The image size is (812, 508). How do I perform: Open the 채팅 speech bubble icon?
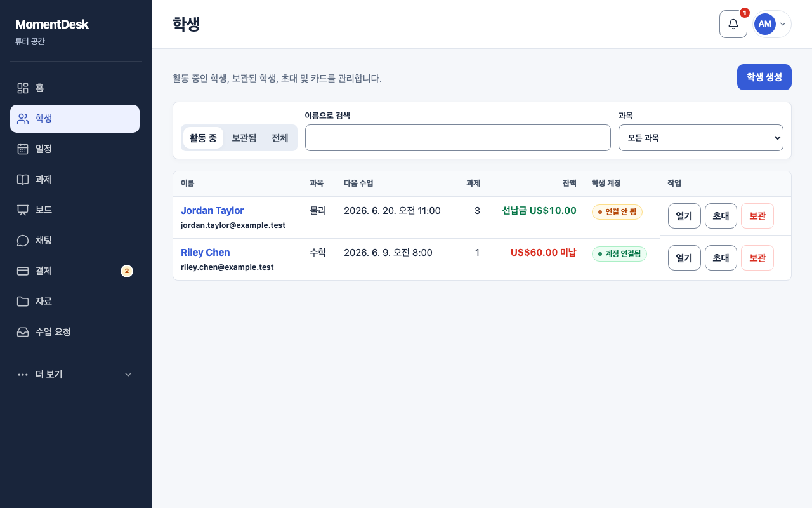coord(23,241)
